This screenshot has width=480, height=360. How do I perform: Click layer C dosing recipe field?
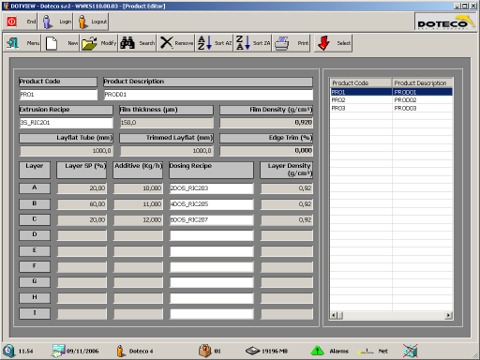click(x=211, y=220)
